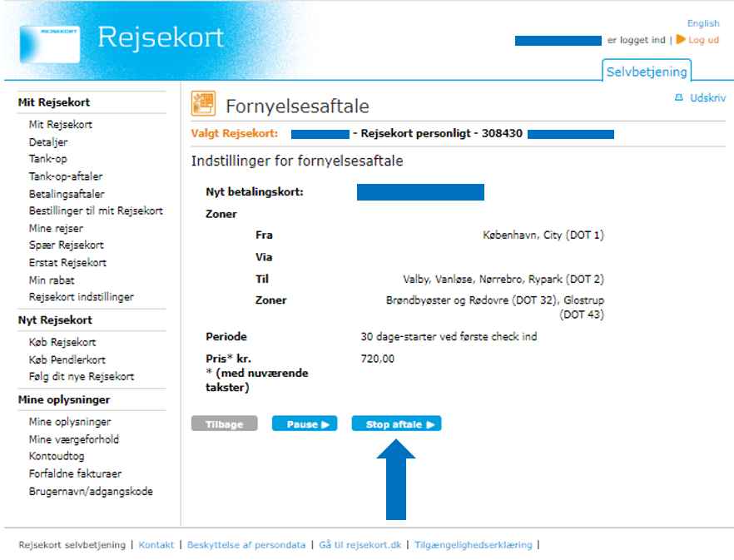The width and height of the screenshot is (734, 560).
Task: Click the Udskriv printer icon
Action: tap(678, 98)
